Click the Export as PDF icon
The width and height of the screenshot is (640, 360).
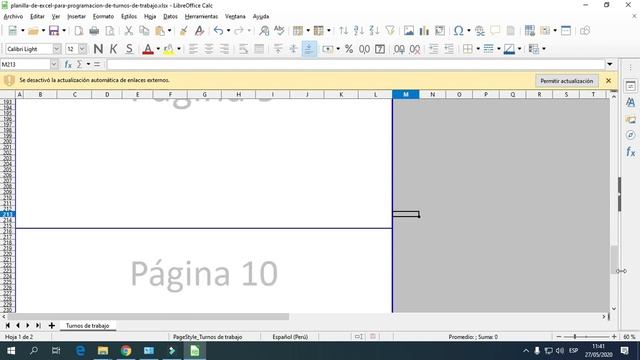point(79,31)
